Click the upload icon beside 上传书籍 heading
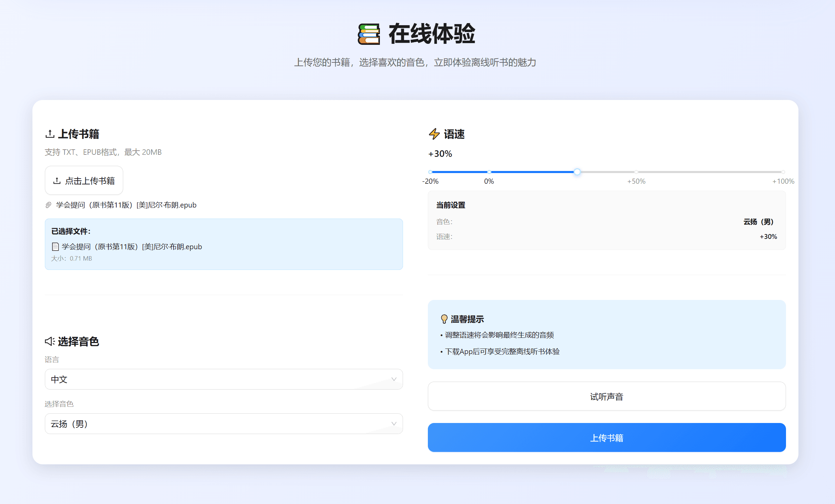The image size is (835, 504). [50, 134]
